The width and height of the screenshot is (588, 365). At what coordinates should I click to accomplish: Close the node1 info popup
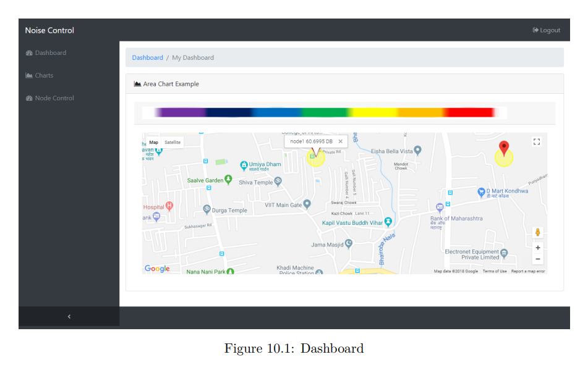pos(340,141)
